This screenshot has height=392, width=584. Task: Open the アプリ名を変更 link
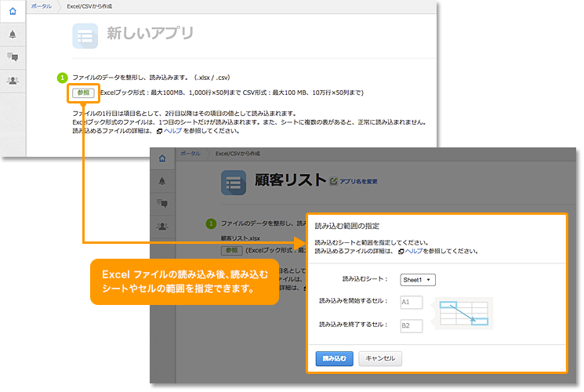point(358,181)
